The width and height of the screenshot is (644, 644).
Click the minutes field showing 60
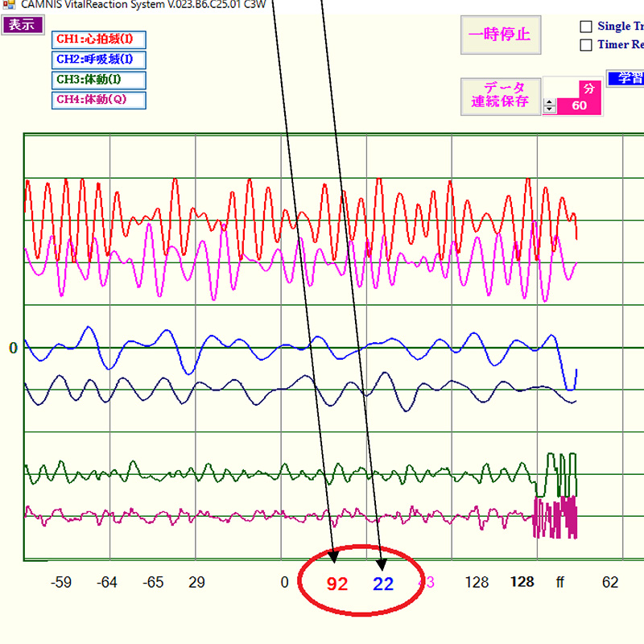click(580, 105)
